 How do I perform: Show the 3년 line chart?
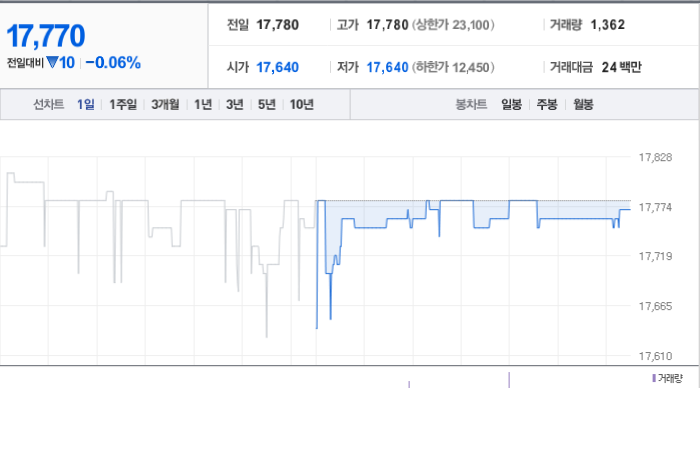point(234,104)
